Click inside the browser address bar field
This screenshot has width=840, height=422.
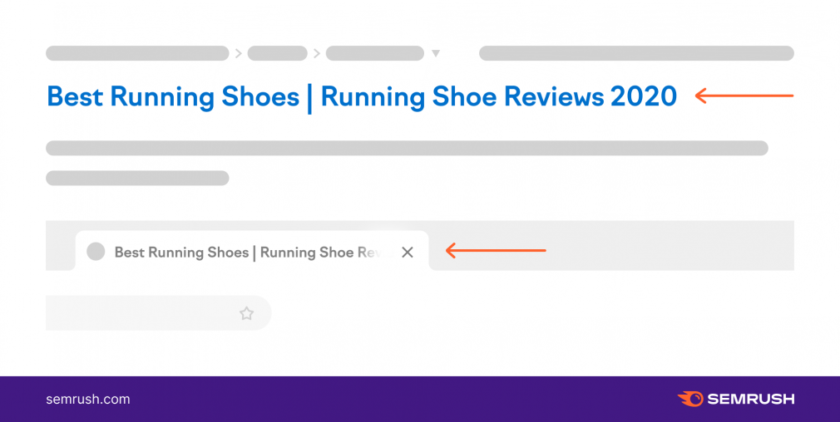tap(140, 313)
